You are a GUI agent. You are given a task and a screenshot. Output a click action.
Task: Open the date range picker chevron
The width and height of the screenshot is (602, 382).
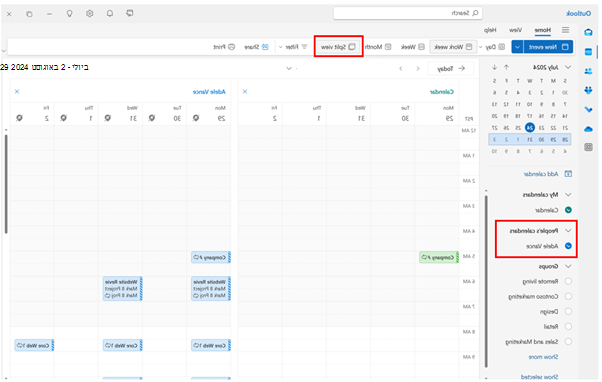pyautogui.click(x=289, y=68)
